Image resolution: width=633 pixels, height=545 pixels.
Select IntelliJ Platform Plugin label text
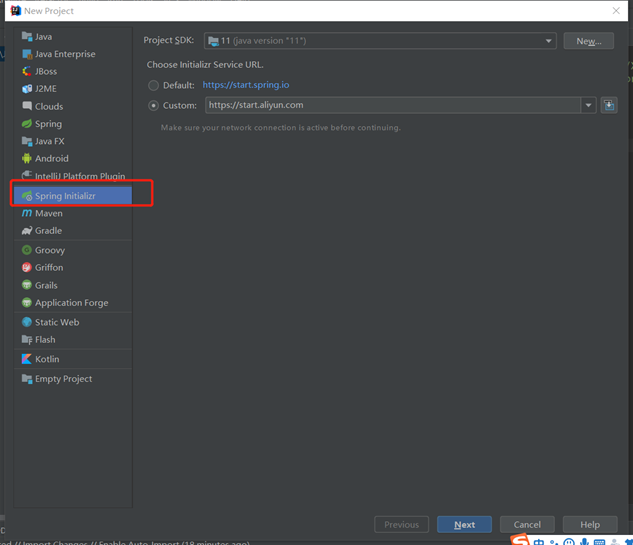(x=80, y=176)
